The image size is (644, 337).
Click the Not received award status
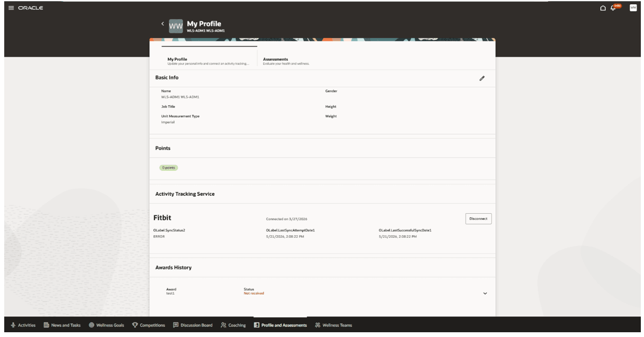pyautogui.click(x=253, y=293)
